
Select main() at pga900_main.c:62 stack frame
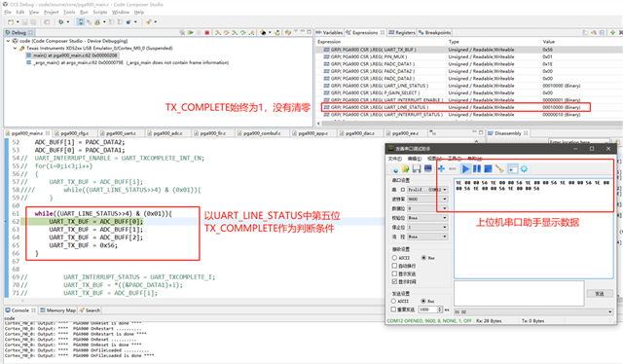(x=71, y=55)
